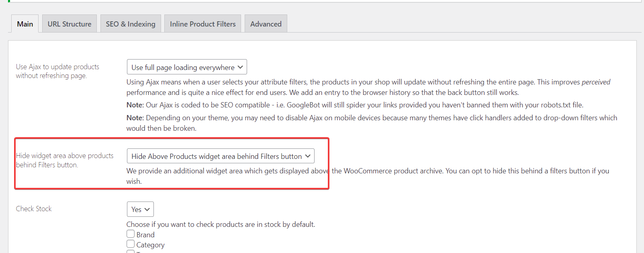Click "Use full page loading everywhere" selector

(186, 67)
